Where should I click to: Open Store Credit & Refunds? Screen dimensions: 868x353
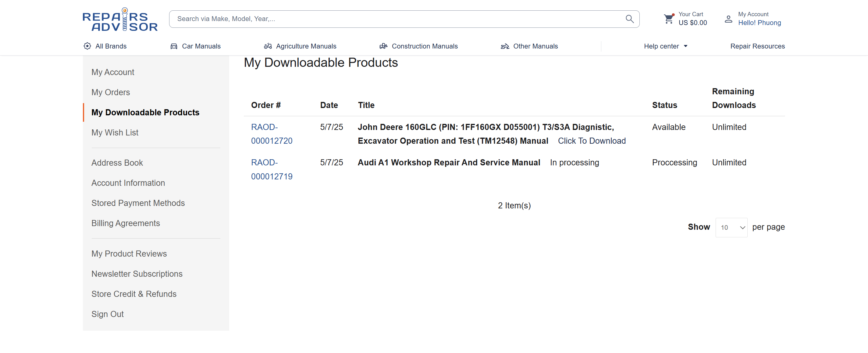[134, 294]
